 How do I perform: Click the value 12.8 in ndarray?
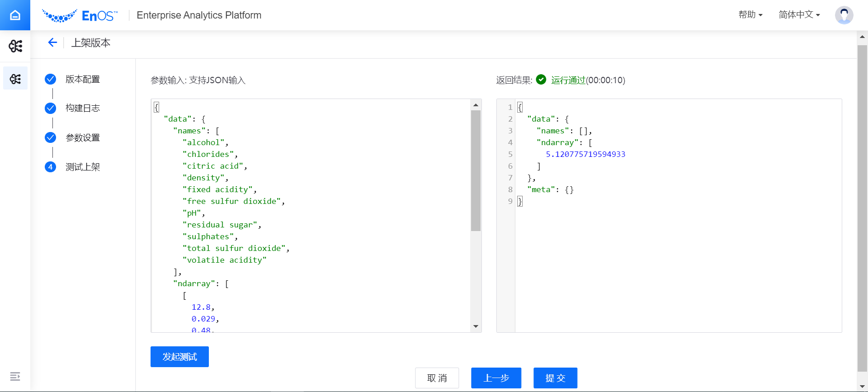pos(201,307)
